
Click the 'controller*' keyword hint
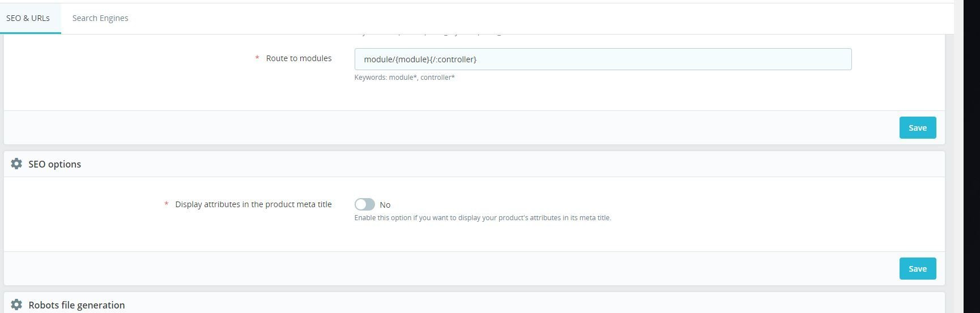[437, 78]
